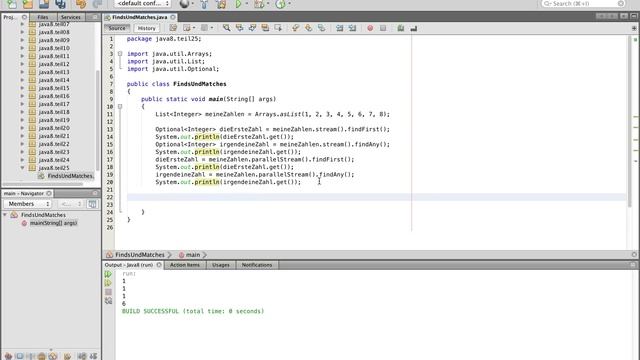Select FindsUndMatches file in project tree
This screenshot has width=640, height=360.
point(70,176)
